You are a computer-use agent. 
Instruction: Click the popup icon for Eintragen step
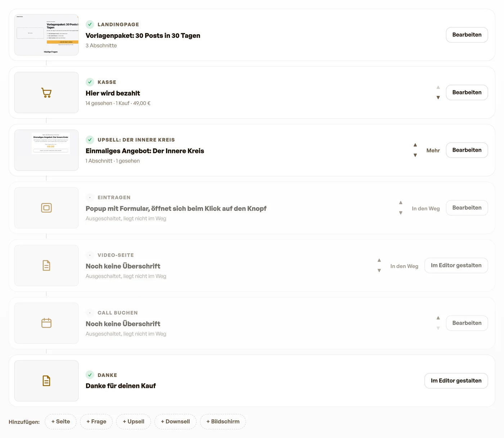tap(46, 208)
